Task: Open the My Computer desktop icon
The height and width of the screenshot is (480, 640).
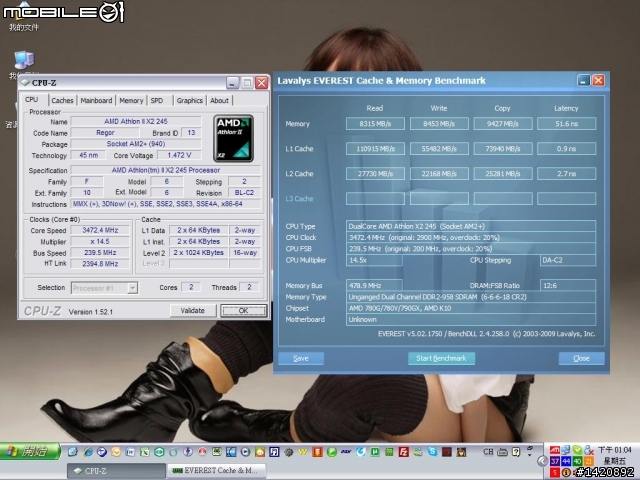Action: coord(24,60)
